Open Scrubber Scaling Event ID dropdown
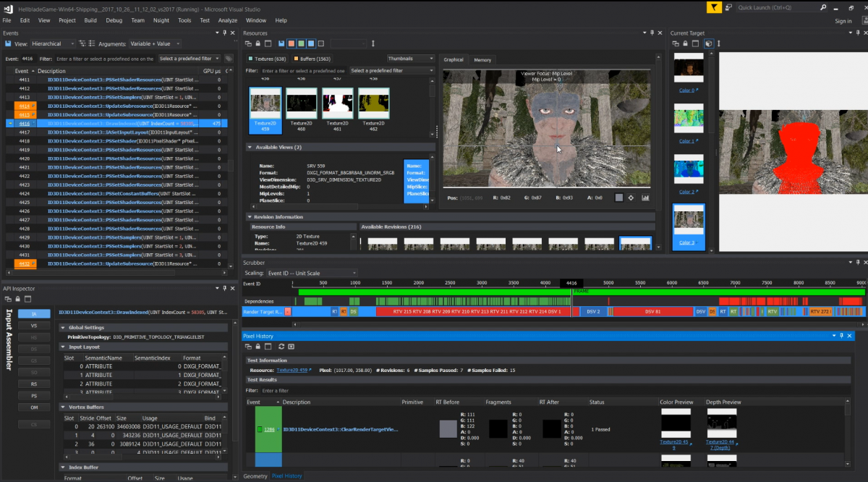Screen dimensions: 868x482 click(x=312, y=273)
